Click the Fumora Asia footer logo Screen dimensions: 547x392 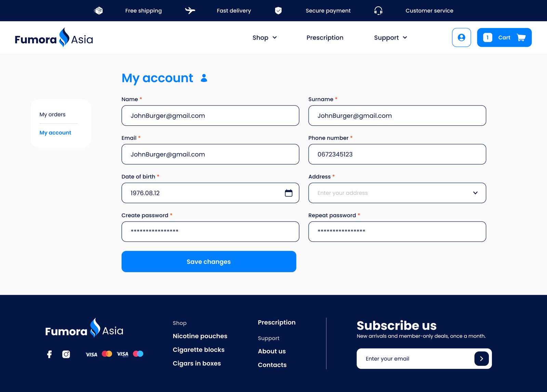(x=84, y=328)
